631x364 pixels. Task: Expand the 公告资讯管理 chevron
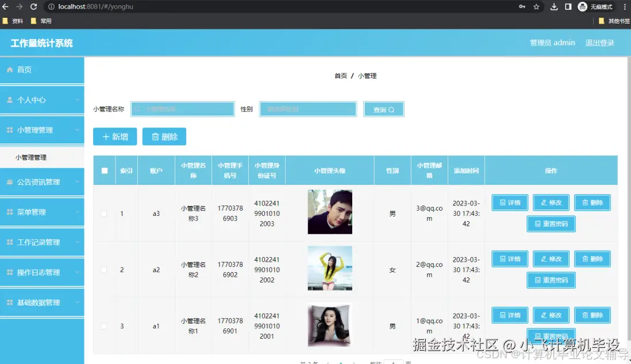[x=77, y=182]
